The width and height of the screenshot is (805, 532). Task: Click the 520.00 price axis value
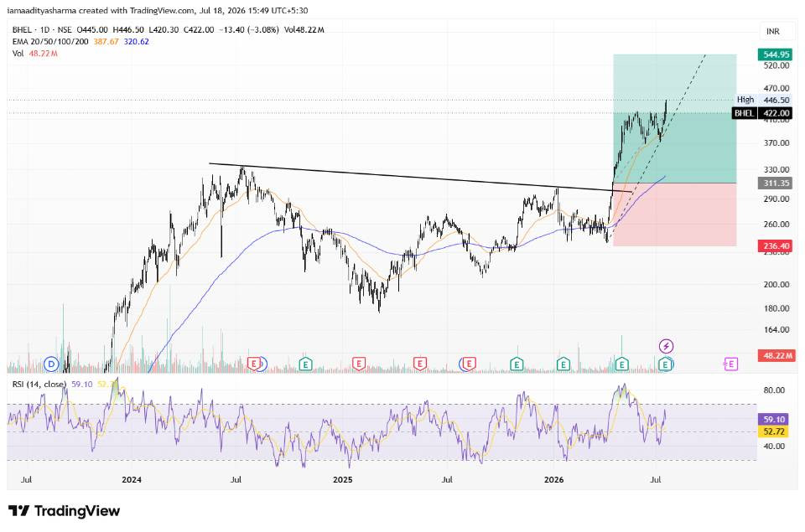click(776, 65)
